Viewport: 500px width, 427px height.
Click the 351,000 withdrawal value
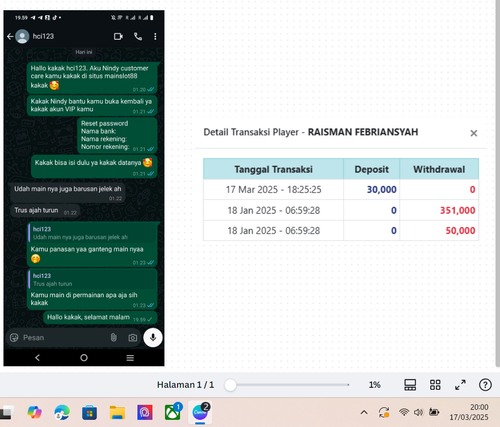[458, 210]
